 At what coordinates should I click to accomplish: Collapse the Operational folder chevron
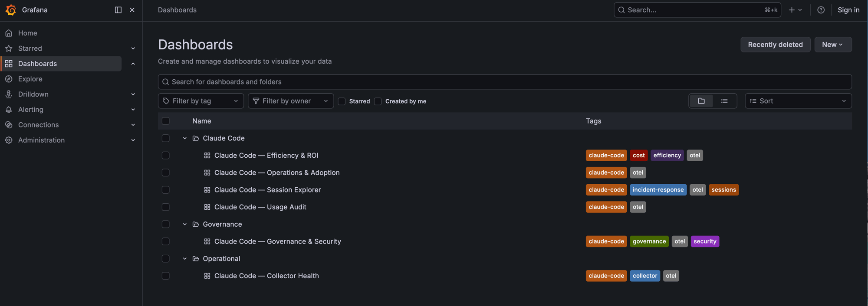[x=184, y=259]
